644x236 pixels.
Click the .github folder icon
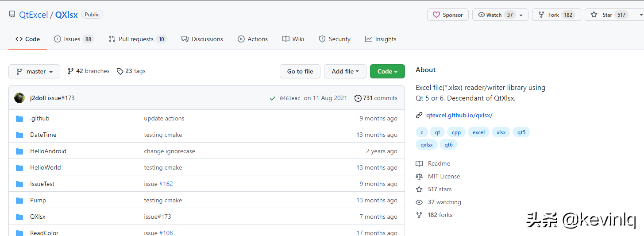coord(19,119)
